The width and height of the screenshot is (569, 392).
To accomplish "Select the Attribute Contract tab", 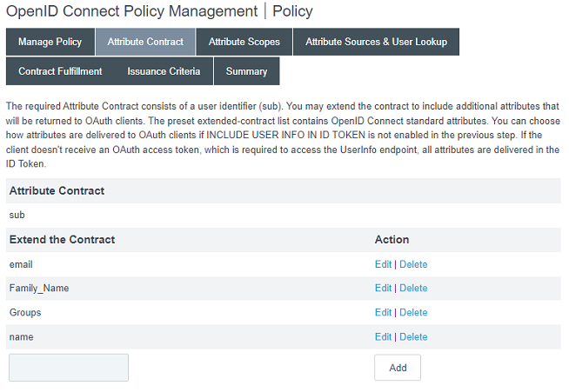I will (x=145, y=42).
